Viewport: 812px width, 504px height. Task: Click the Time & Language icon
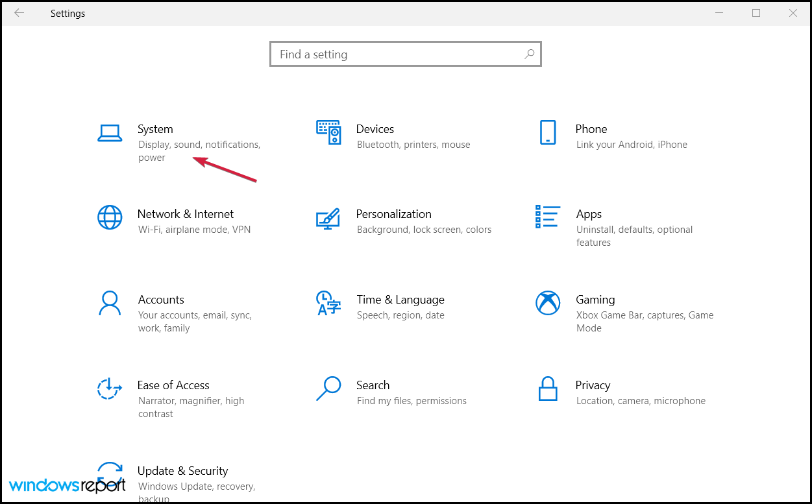click(x=328, y=303)
